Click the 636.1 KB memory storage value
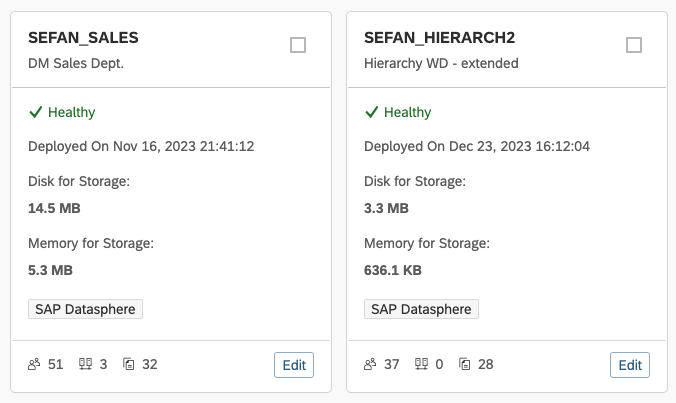The height and width of the screenshot is (403, 676). (x=393, y=270)
